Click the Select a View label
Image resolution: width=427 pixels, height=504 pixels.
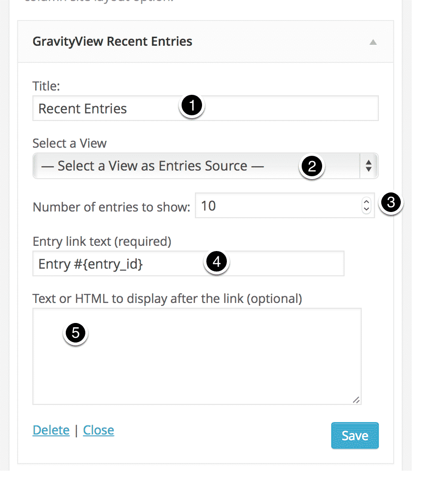pos(70,143)
